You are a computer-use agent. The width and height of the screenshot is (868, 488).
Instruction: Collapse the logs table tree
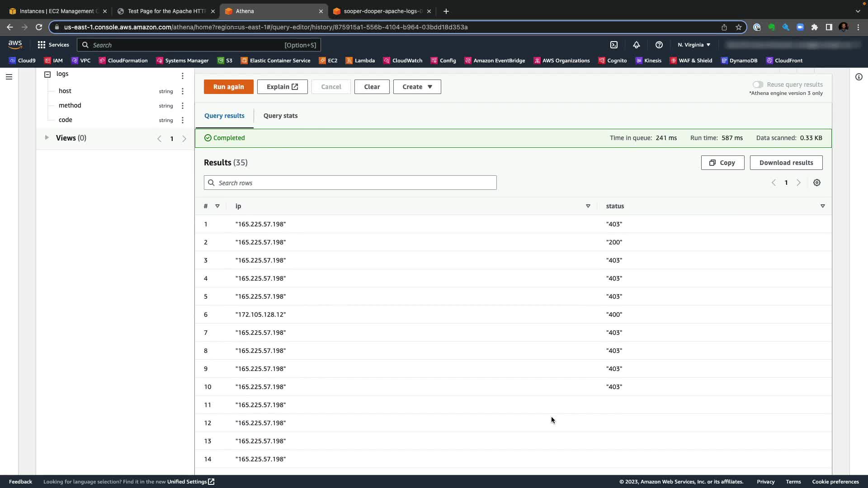47,74
